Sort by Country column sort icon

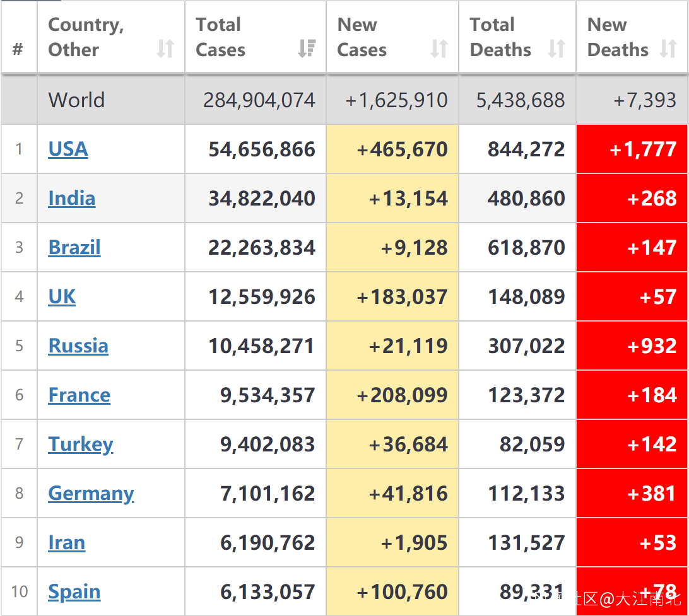(165, 49)
